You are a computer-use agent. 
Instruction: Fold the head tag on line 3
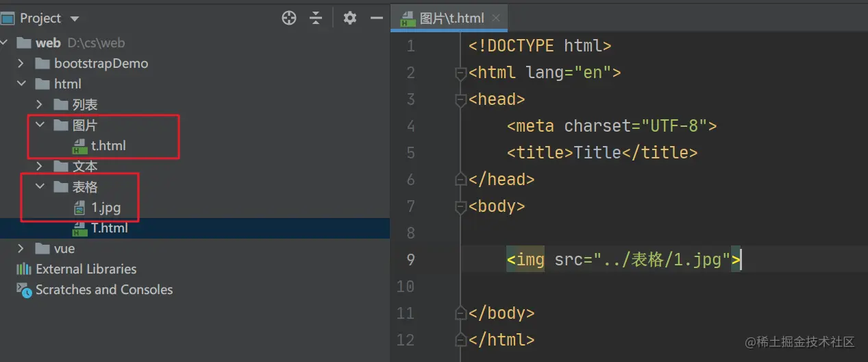pos(460,99)
